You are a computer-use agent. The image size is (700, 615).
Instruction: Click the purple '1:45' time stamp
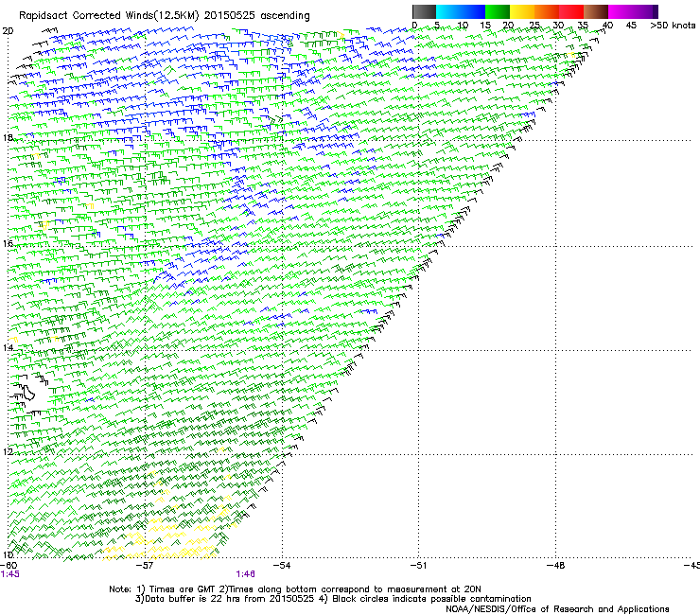click(x=9, y=574)
